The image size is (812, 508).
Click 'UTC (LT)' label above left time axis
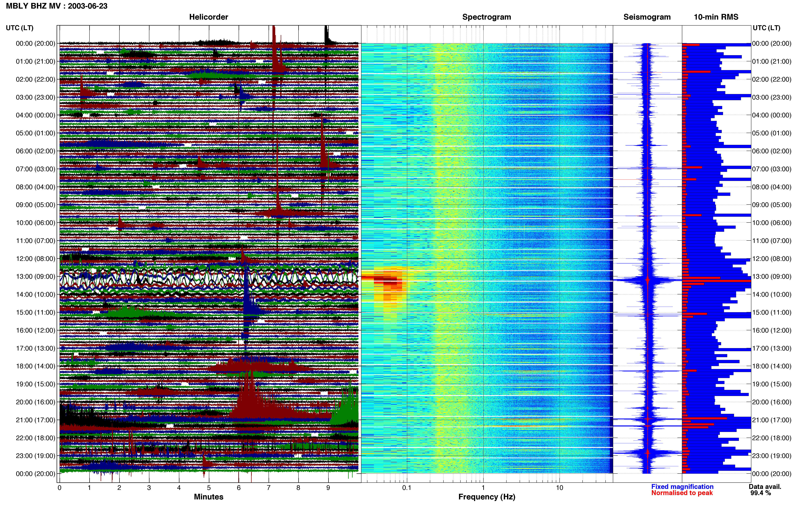click(x=20, y=28)
